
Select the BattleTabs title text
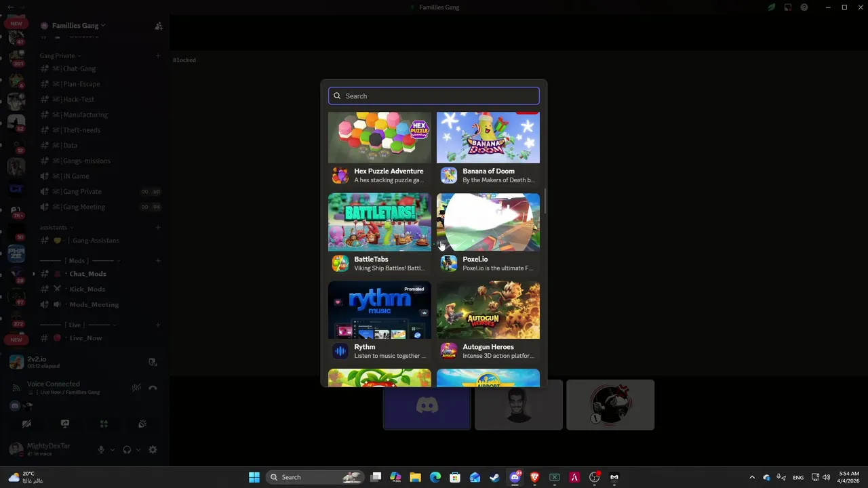click(x=371, y=259)
